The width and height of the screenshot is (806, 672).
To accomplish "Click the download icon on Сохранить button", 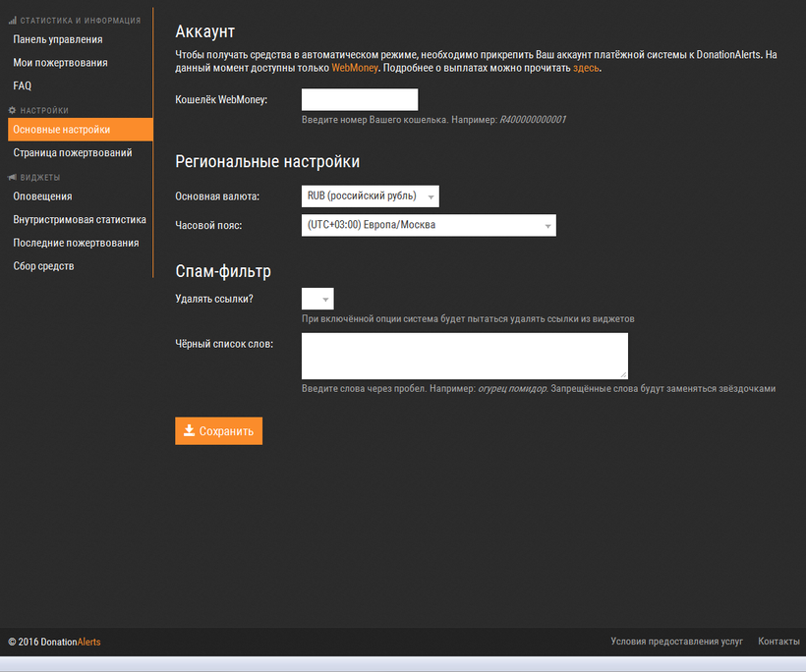I will pyautogui.click(x=189, y=430).
